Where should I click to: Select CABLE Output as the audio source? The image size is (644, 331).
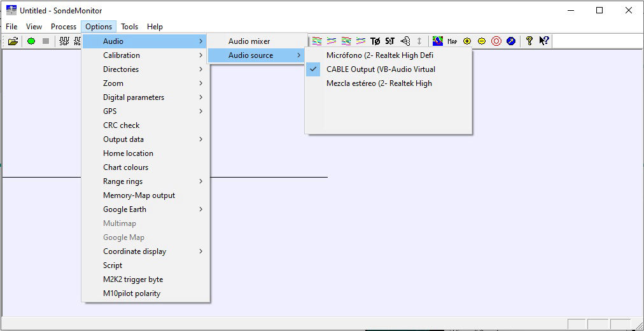tap(381, 69)
